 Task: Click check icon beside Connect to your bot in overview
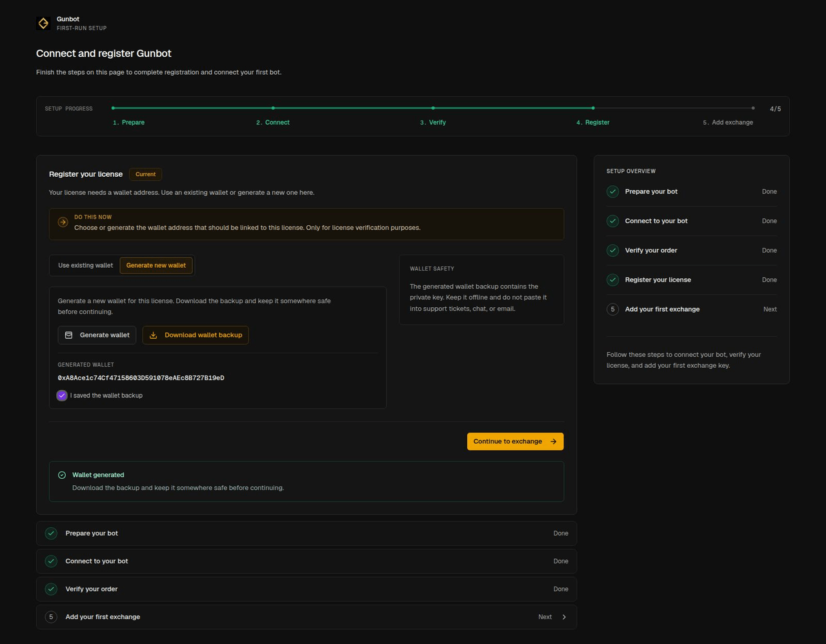tap(613, 221)
